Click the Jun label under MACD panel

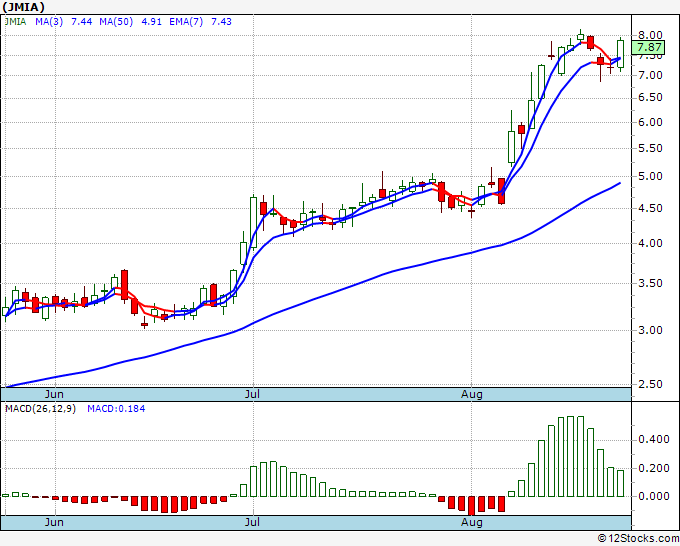(x=54, y=522)
